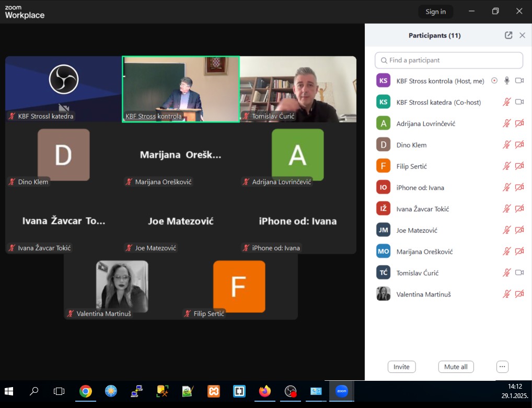Click the Invite button
Image resolution: width=532 pixels, height=408 pixels.
pyautogui.click(x=401, y=367)
